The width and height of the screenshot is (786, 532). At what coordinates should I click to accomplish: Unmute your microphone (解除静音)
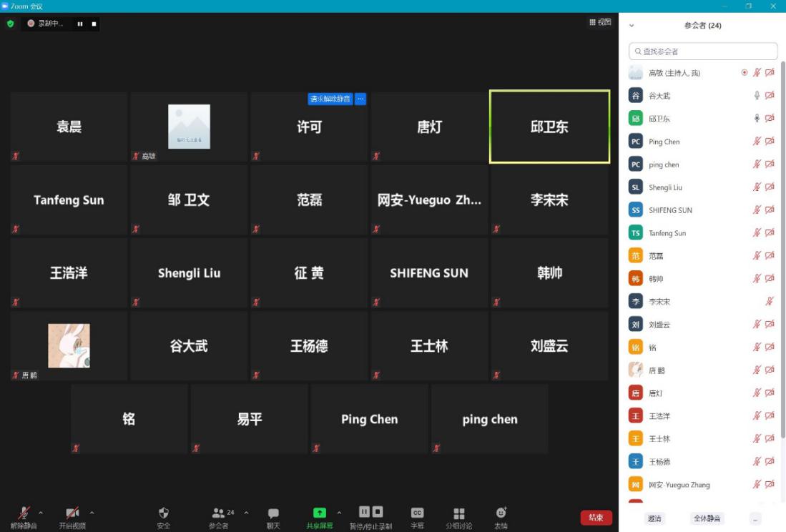point(24,513)
